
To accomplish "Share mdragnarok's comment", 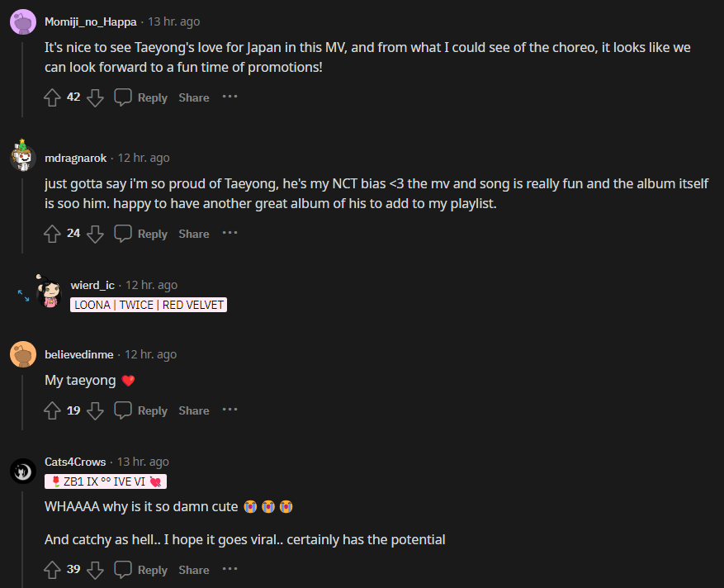I will [194, 234].
